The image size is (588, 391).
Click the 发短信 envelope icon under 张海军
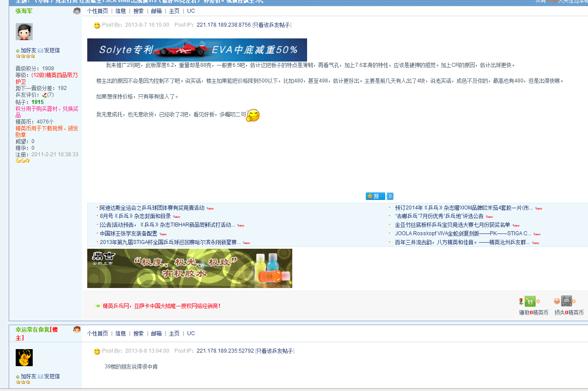[x=41, y=50]
